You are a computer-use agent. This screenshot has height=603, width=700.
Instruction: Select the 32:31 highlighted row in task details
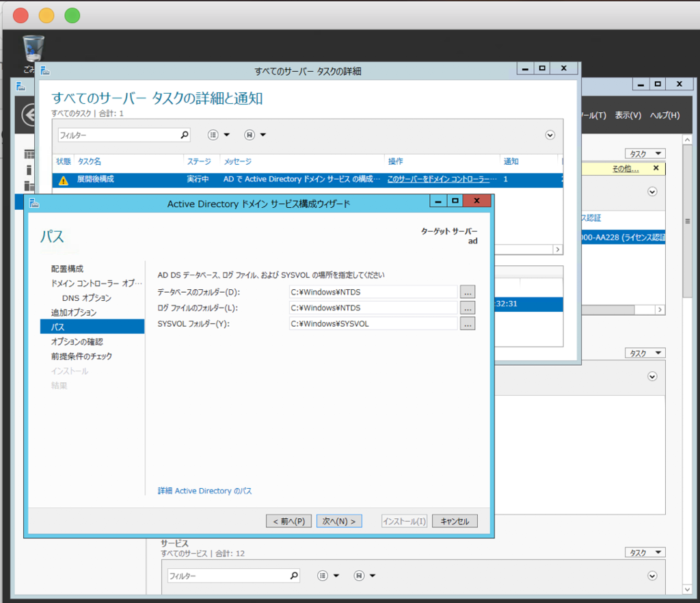[x=528, y=304]
